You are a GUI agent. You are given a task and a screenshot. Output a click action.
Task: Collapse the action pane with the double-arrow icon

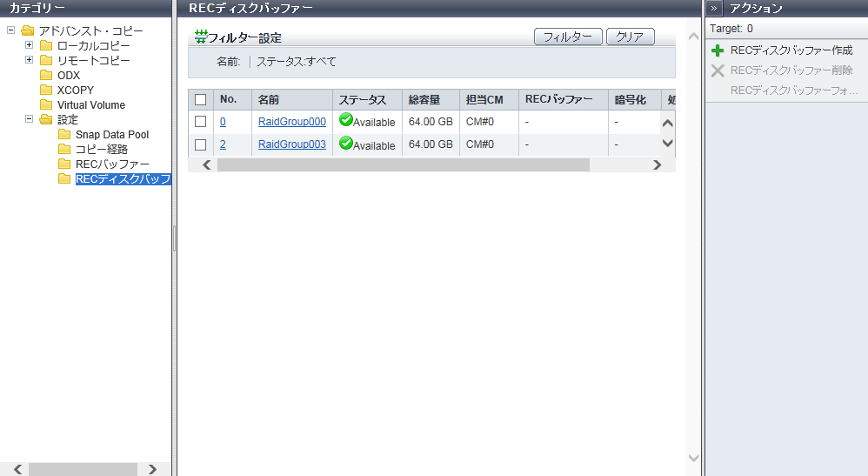coord(714,8)
